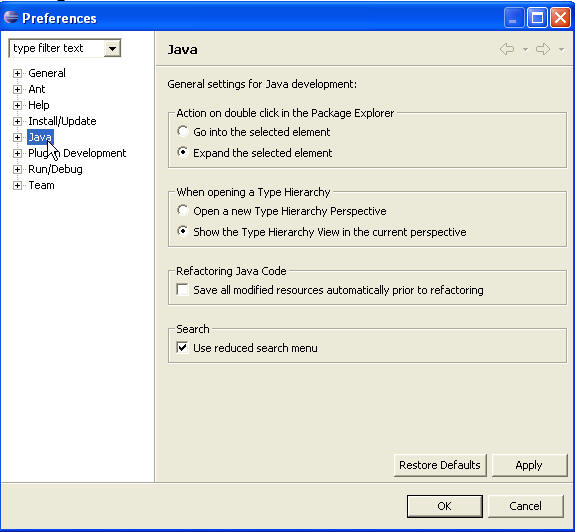Open the back history dropdown arrow
The image size is (575, 532).
coord(525,49)
